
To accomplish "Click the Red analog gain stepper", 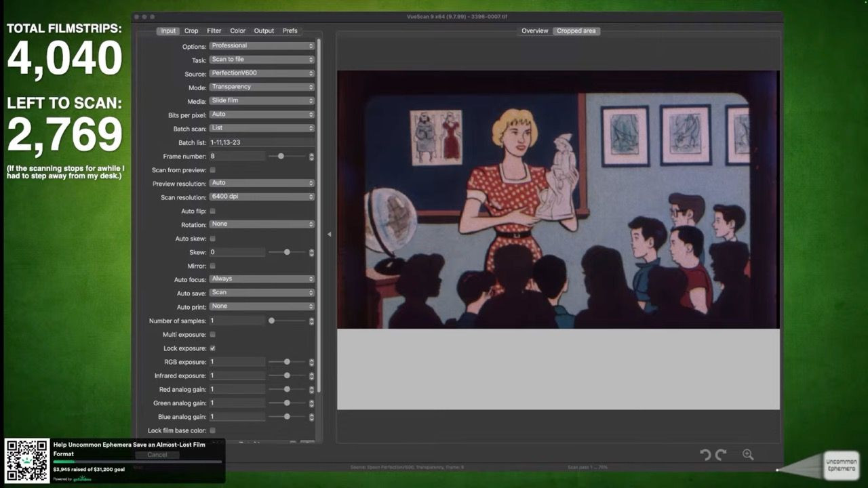I will 311,389.
